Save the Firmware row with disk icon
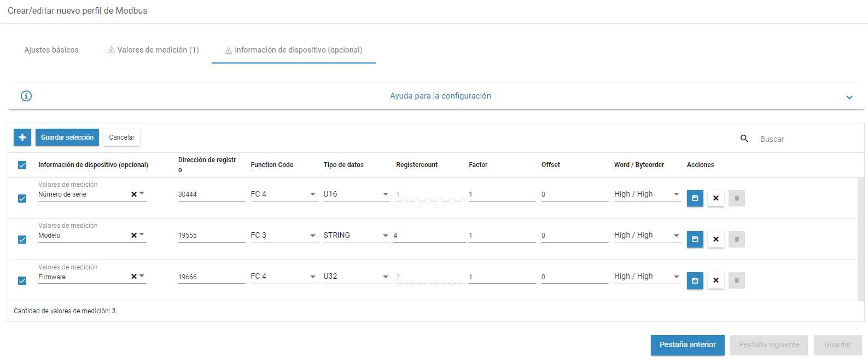Screen dimensions: 868x362 695,280
